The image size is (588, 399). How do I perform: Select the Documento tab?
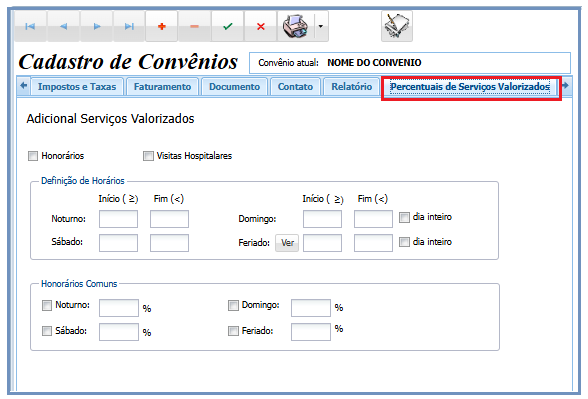pos(234,87)
